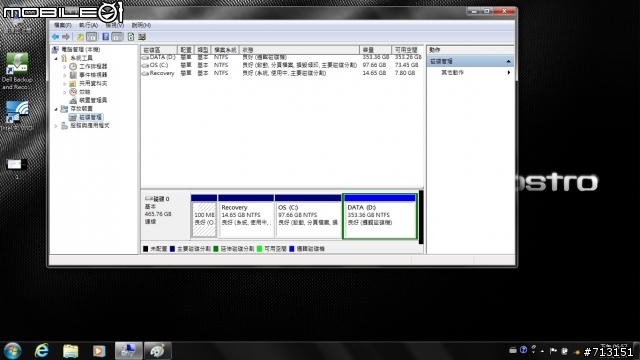Screen dimensions: 640x360
Task: Switch to Computer Management taskbar button
Action: tap(129, 351)
